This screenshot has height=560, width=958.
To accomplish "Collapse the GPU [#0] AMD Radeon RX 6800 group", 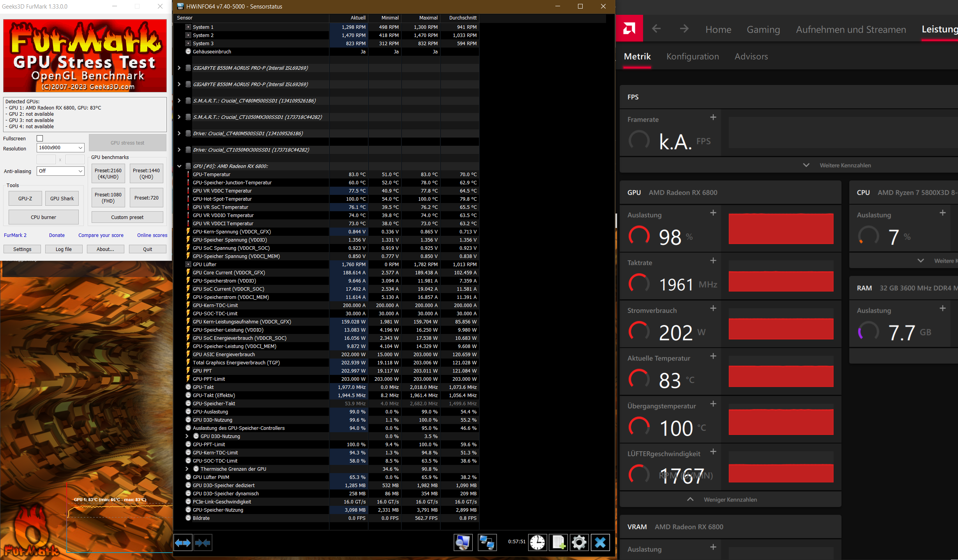I will (179, 166).
